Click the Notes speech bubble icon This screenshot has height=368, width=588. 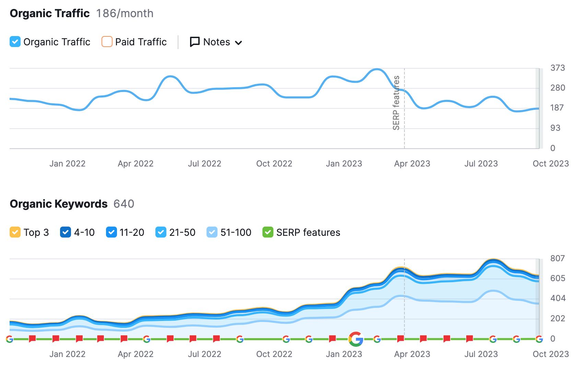tap(195, 42)
